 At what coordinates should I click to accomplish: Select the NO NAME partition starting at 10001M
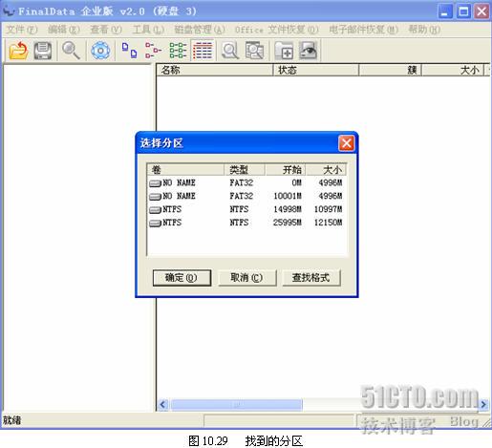coord(246,196)
